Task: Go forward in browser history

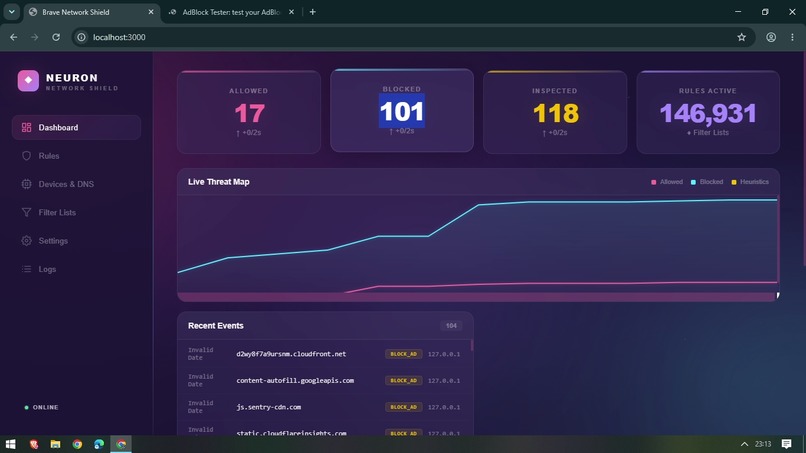Action: (x=34, y=37)
